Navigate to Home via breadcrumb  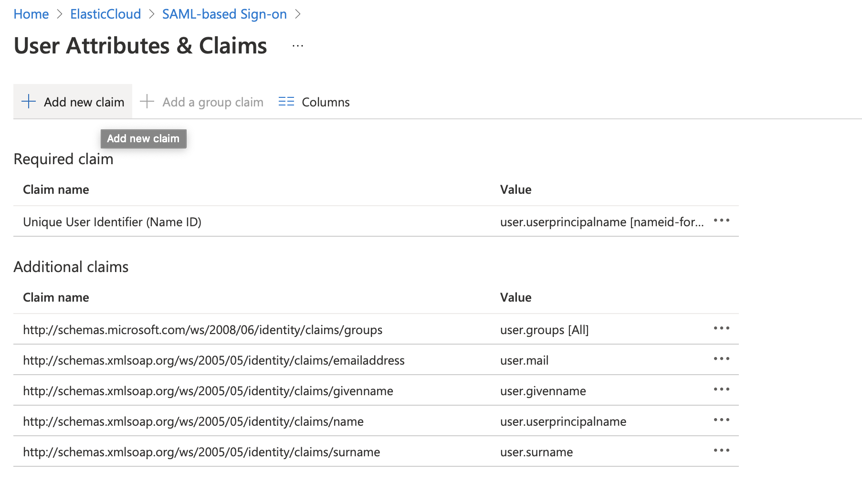tap(31, 14)
